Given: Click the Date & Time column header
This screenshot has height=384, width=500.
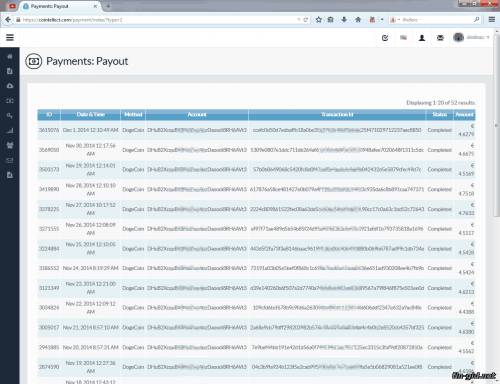Looking at the screenshot, I should pos(91,115).
